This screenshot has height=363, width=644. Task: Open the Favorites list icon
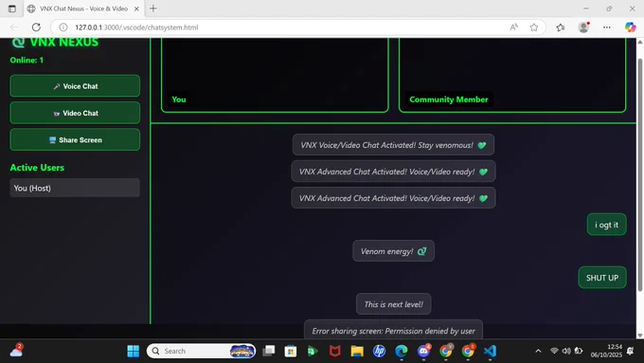(x=561, y=27)
